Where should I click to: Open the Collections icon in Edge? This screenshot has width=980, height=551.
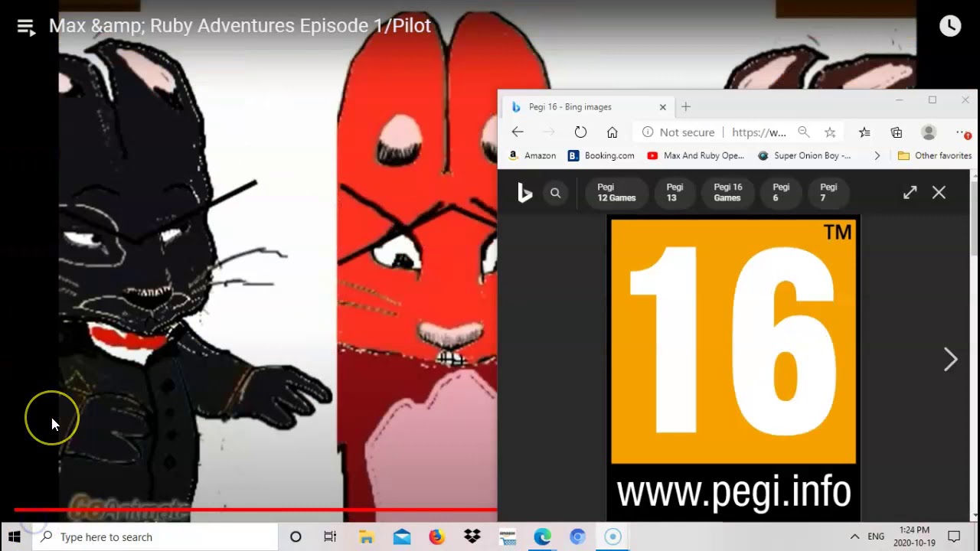point(897,132)
